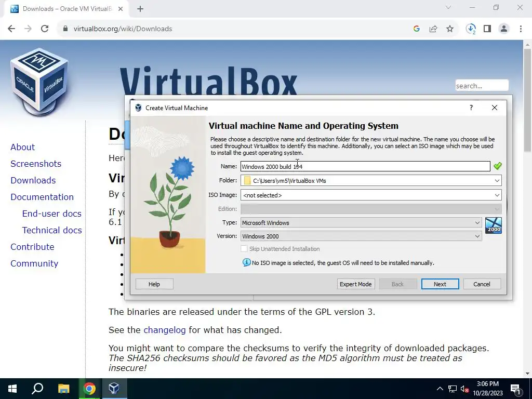
Task: Click the taskbar clock and date
Action: (487, 389)
